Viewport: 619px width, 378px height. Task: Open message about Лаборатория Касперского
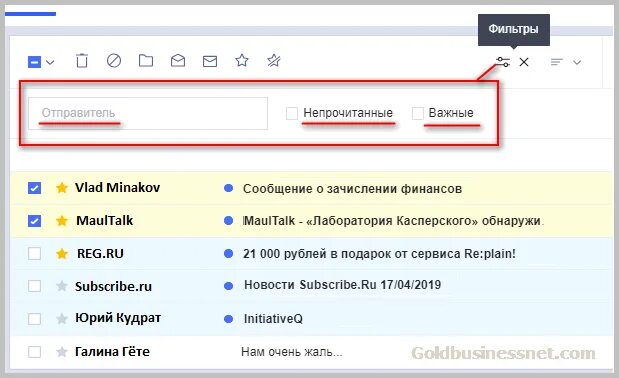(x=393, y=221)
